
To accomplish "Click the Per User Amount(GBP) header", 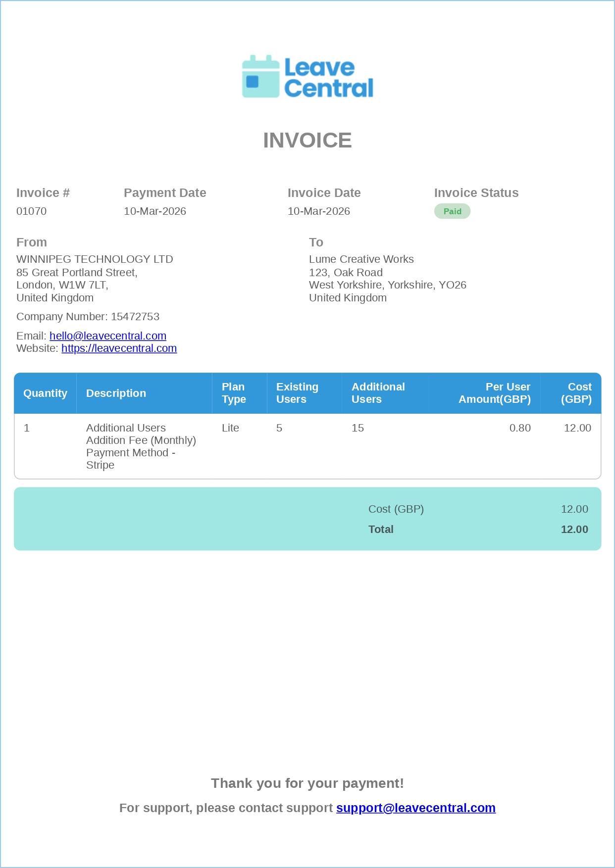I will 494,393.
